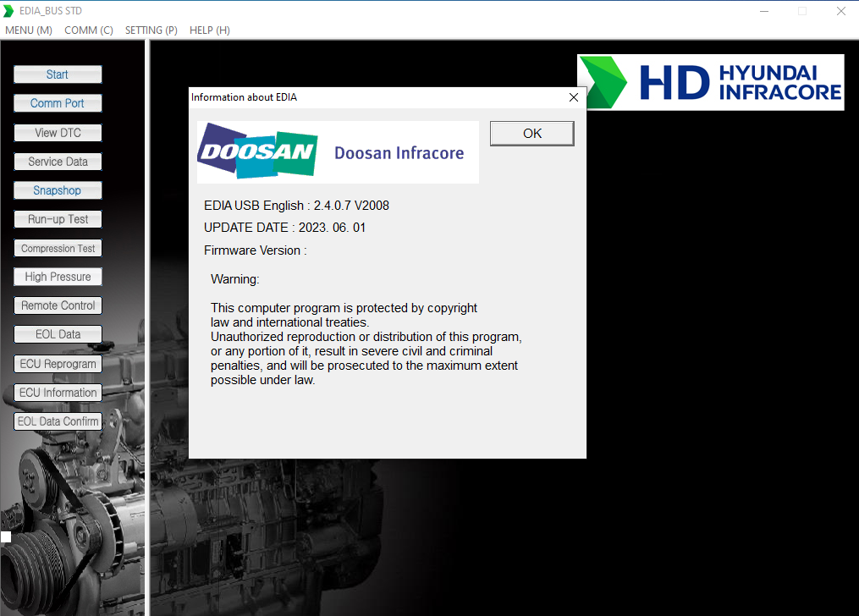The image size is (859, 616).
Task: Click the Doosan logo in the dialog
Action: point(257,151)
